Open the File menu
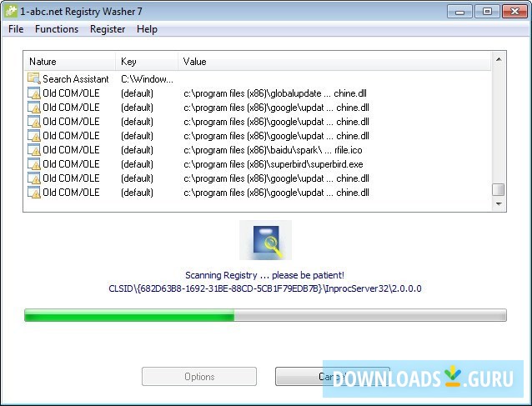 (16, 29)
